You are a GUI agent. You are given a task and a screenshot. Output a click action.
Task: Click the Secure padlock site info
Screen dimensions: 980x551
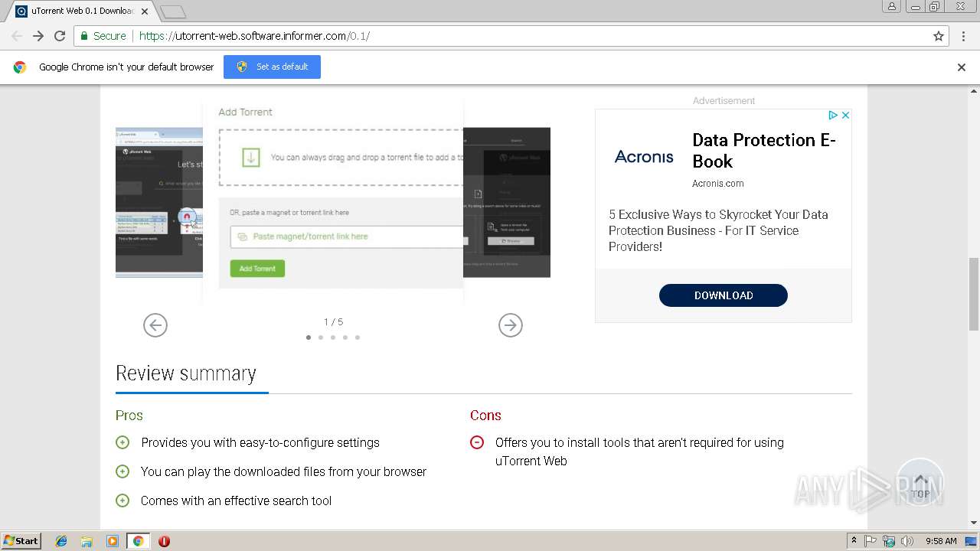tap(103, 36)
